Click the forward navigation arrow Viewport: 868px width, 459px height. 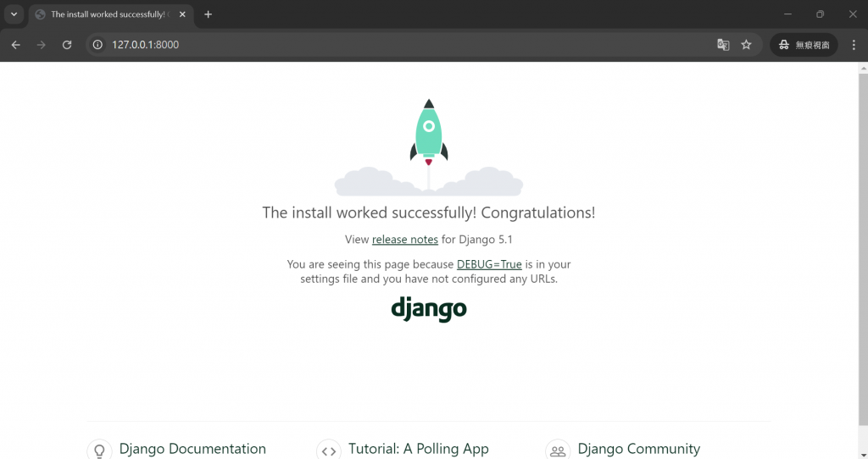[41, 45]
